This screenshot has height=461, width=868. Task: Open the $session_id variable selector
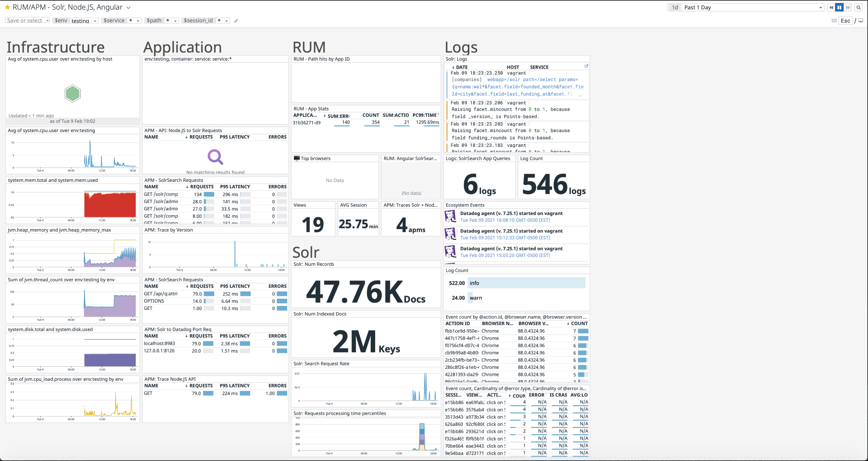(x=222, y=21)
